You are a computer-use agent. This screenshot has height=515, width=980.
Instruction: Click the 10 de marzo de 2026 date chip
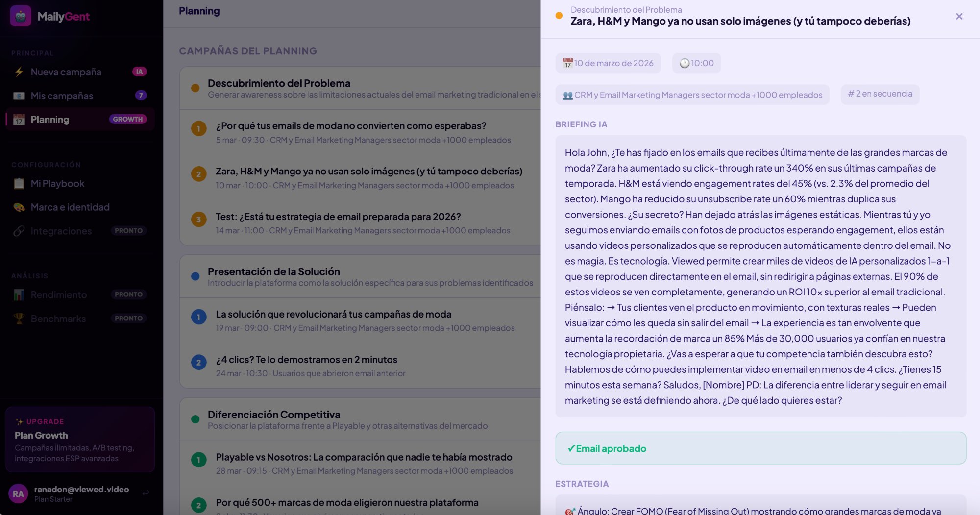coord(608,63)
